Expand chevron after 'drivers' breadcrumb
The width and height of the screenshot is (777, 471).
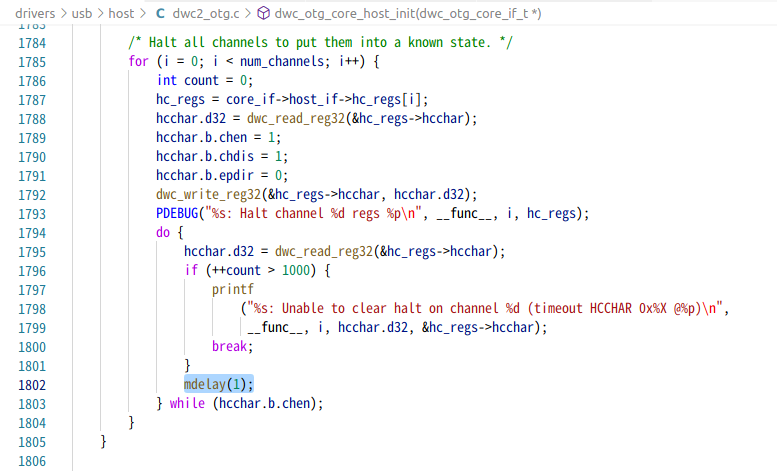pyautogui.click(x=63, y=13)
